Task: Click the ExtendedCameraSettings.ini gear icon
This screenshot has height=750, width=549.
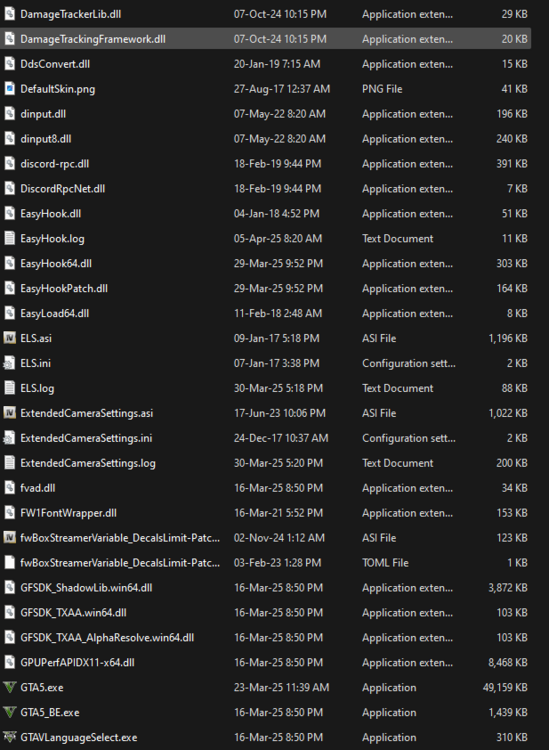Action: [x=9, y=438]
